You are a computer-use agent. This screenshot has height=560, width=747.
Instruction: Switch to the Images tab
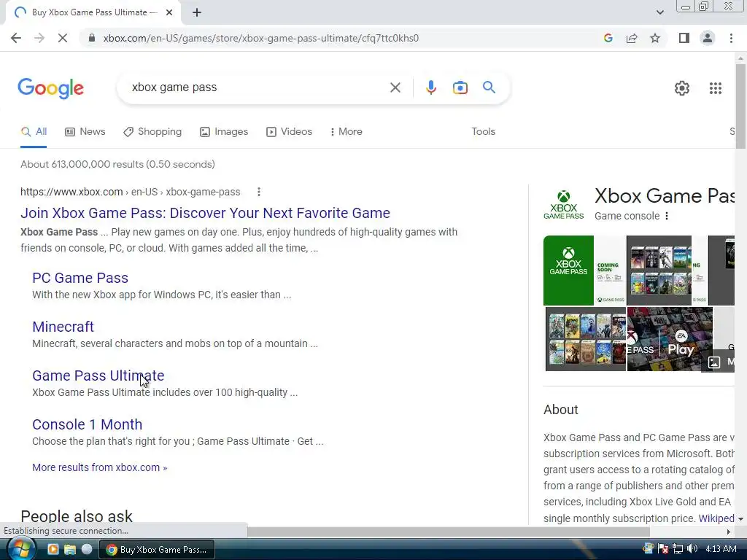[224, 132]
